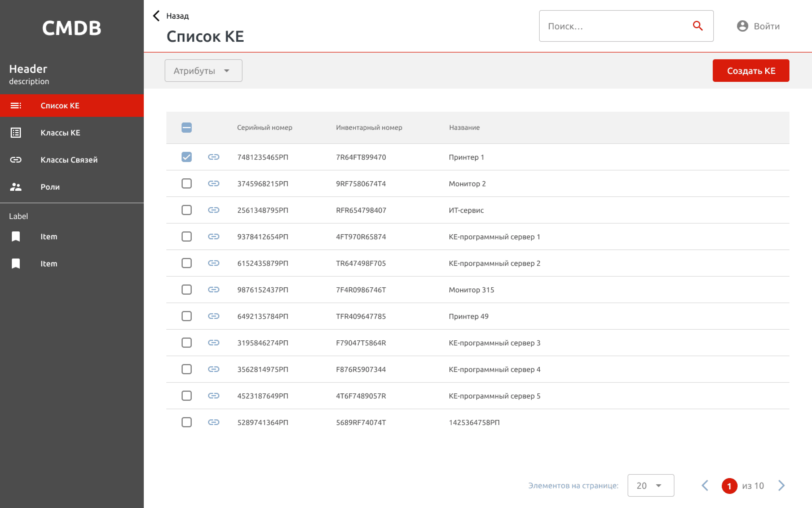Click the red search magnifier icon

tap(698, 26)
